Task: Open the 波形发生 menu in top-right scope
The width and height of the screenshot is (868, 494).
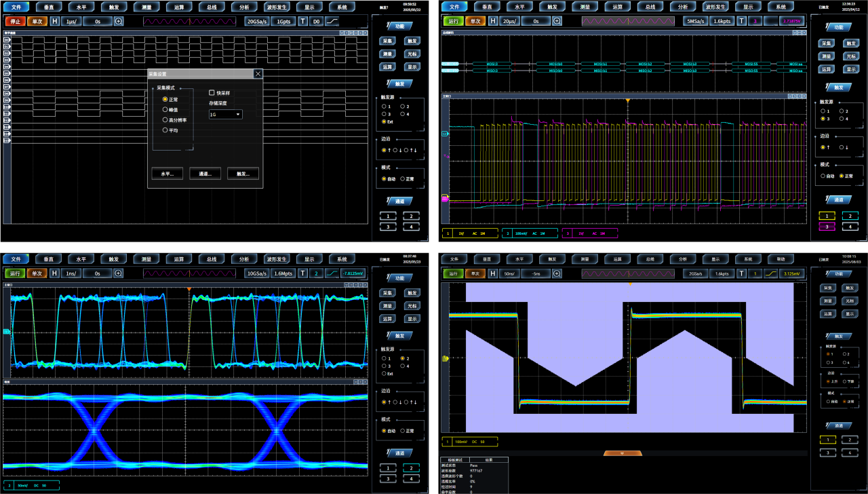Action: 715,7
